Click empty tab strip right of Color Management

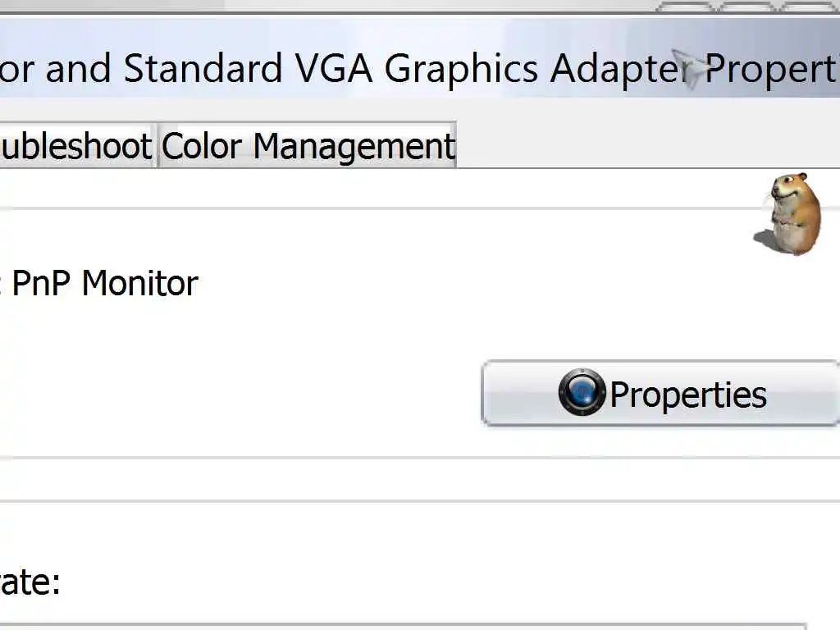tap(640, 146)
